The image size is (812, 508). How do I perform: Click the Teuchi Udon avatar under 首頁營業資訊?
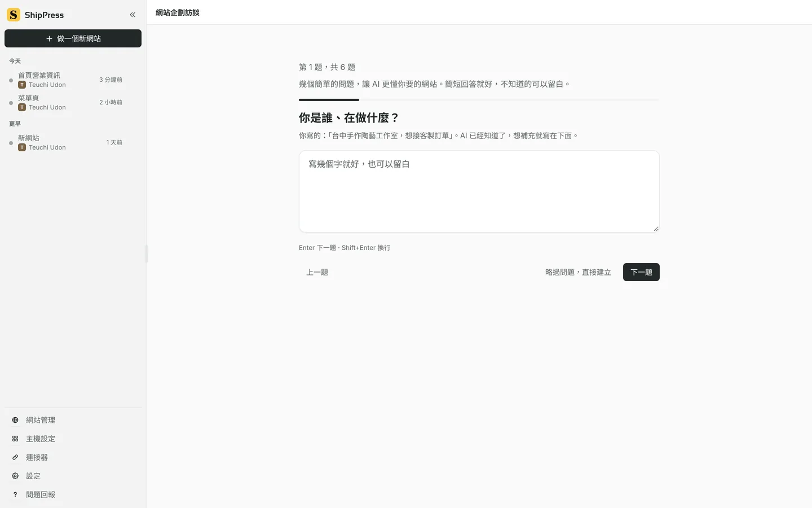[22, 85]
